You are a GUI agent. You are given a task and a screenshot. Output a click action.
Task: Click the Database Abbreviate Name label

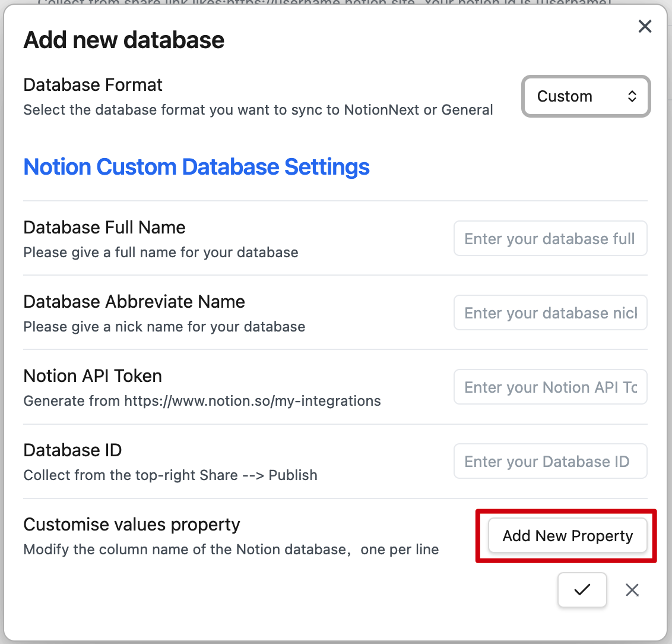point(134,302)
